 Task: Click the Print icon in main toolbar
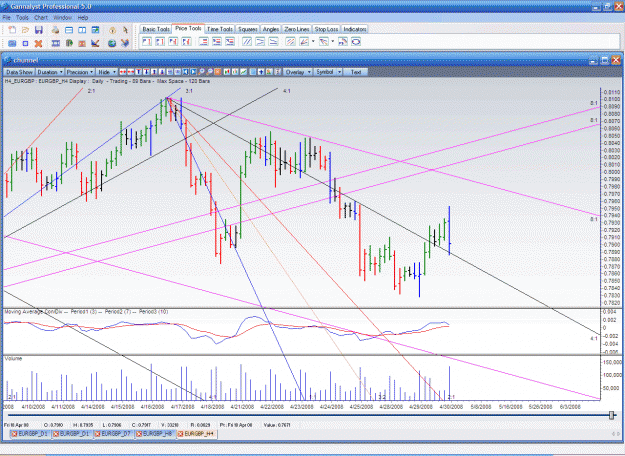tap(55, 30)
